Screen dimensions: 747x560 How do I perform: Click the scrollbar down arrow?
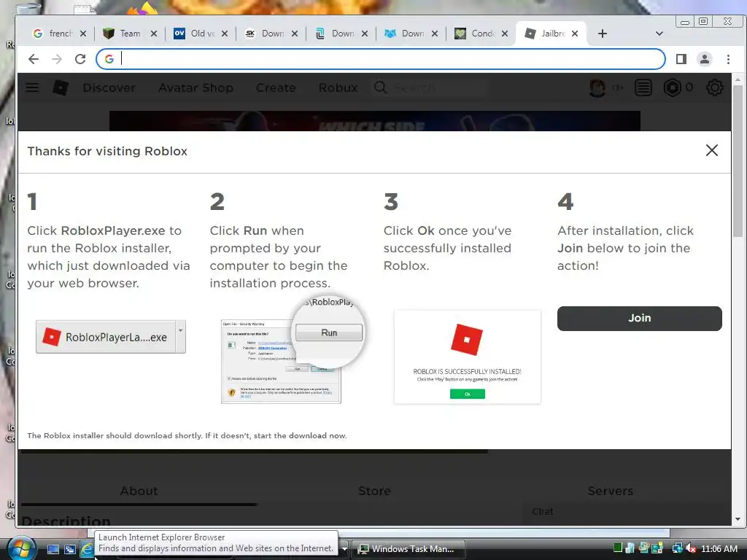pyautogui.click(x=738, y=519)
